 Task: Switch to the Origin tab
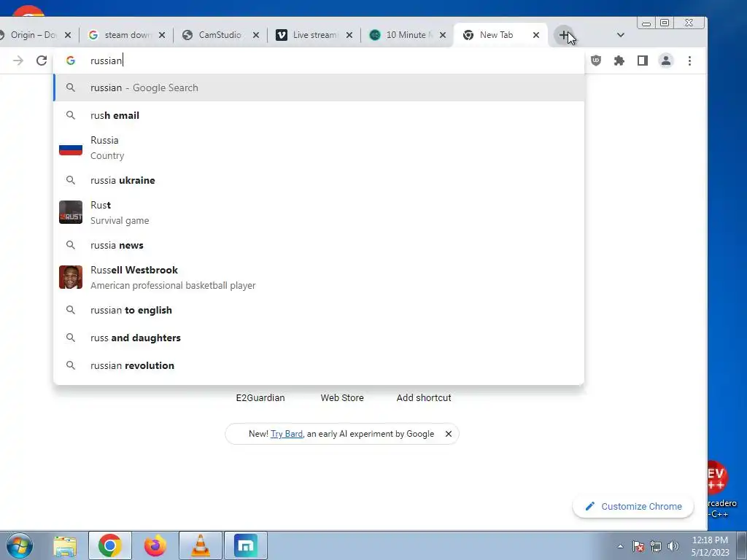(33, 35)
